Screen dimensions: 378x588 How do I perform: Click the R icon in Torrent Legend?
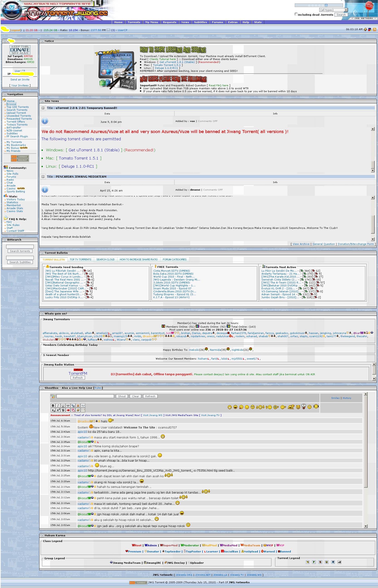333,562
